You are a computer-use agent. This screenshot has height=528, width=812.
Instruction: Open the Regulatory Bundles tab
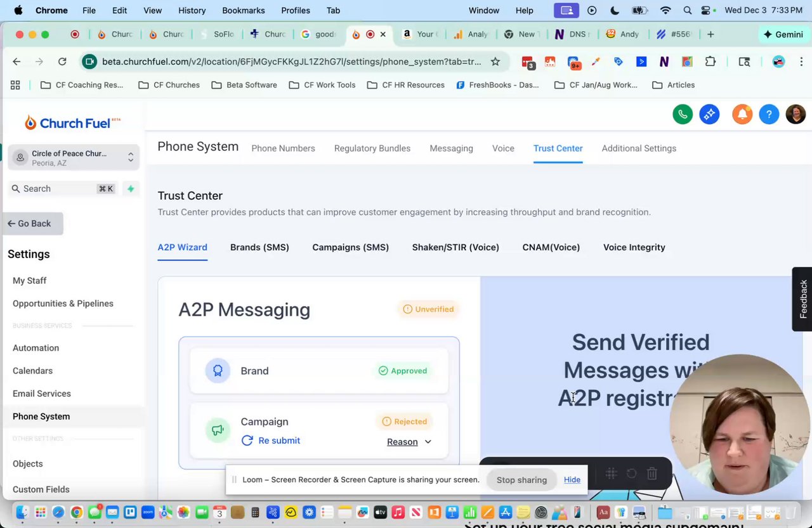click(372, 148)
